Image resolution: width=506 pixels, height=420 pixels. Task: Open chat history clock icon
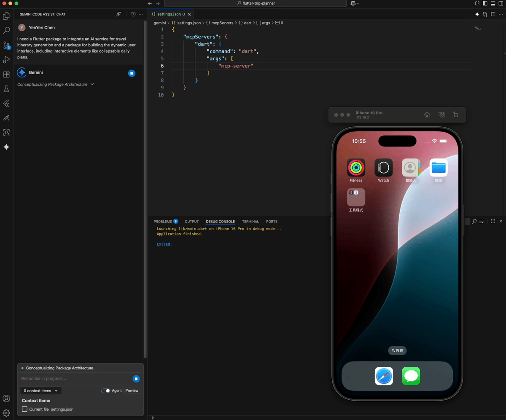pyautogui.click(x=133, y=14)
